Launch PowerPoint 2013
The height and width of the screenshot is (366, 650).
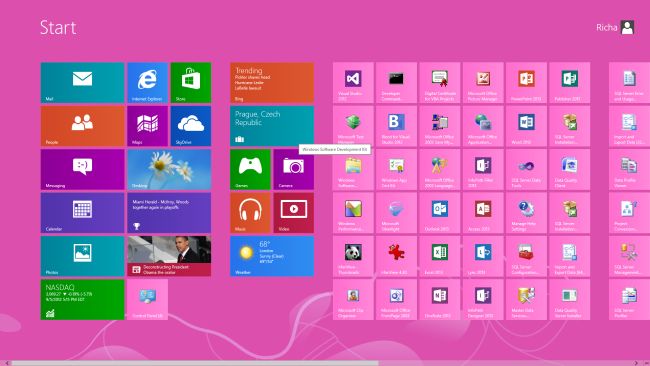coord(526,82)
